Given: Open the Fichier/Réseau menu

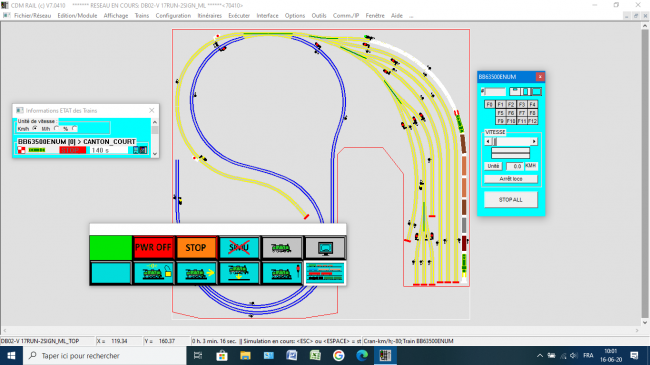Looking at the screenshot, I should pos(32,15).
